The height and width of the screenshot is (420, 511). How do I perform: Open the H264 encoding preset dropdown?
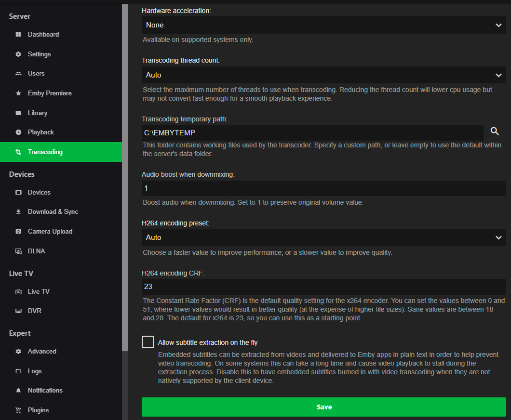(x=323, y=237)
